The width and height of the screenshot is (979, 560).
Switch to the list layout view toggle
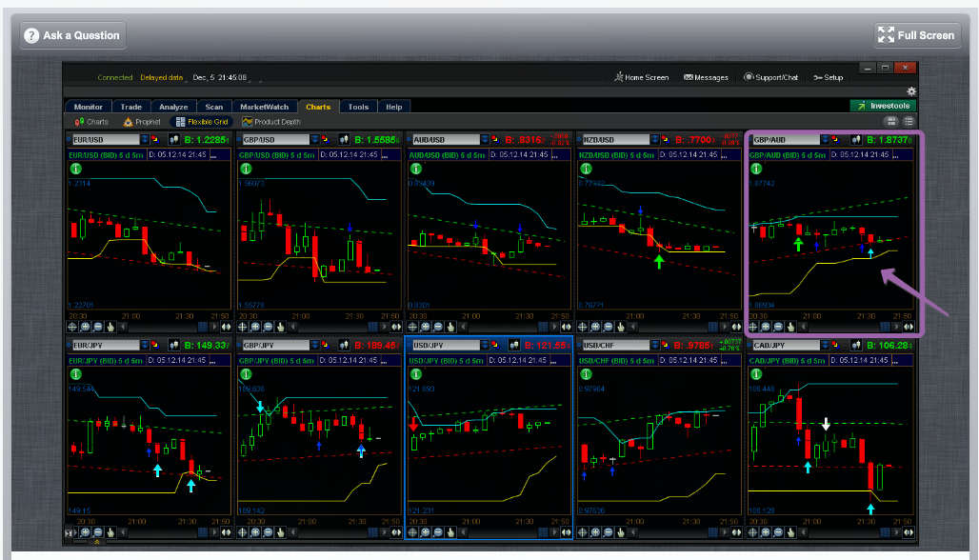[x=909, y=122]
